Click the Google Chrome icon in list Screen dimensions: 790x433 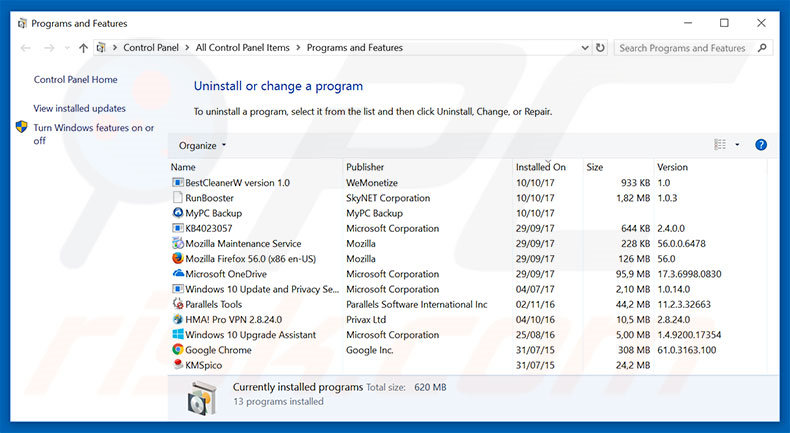click(177, 349)
